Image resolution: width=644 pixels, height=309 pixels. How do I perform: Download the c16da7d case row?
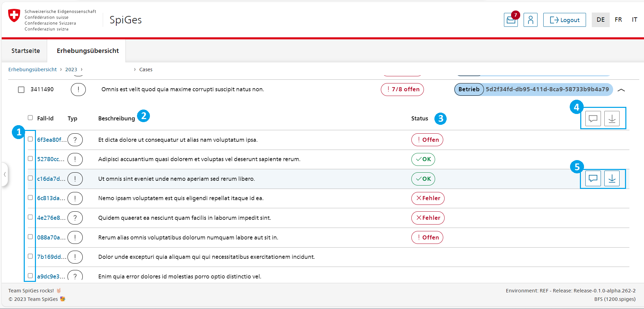point(612,178)
